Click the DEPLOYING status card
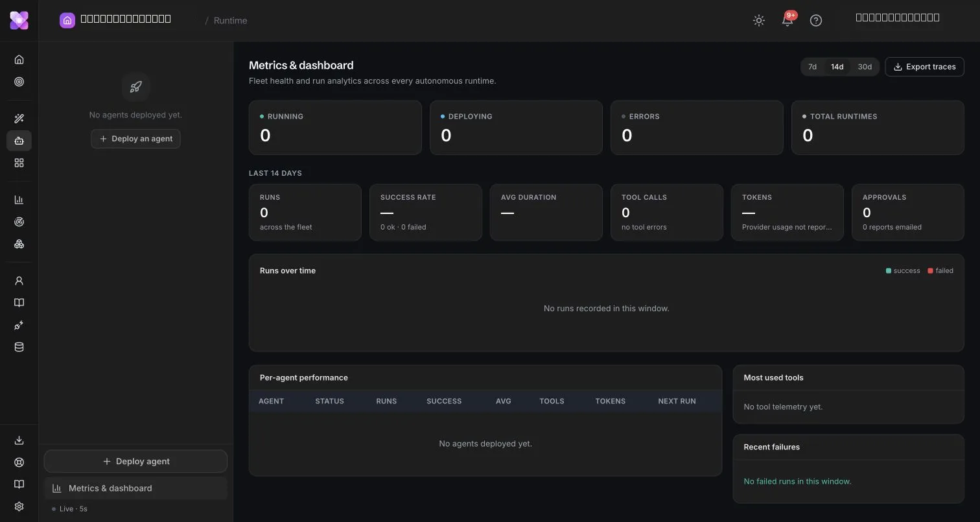 [516, 127]
